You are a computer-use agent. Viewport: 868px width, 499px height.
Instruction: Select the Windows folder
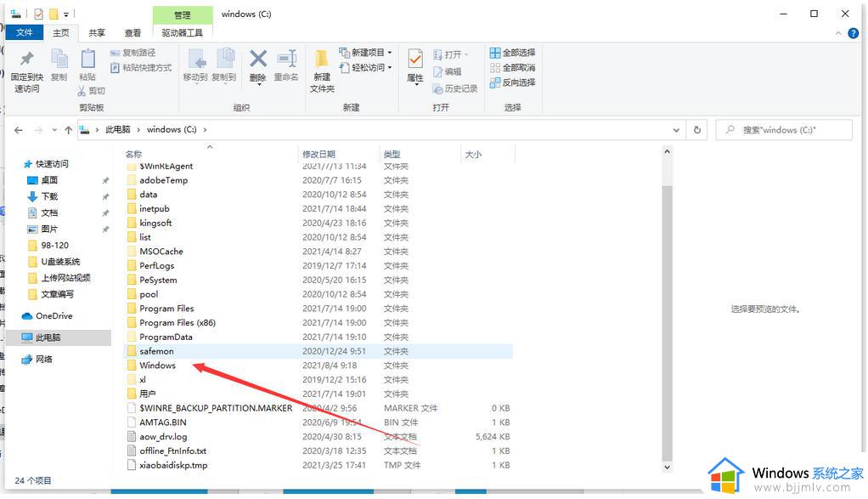tap(157, 366)
